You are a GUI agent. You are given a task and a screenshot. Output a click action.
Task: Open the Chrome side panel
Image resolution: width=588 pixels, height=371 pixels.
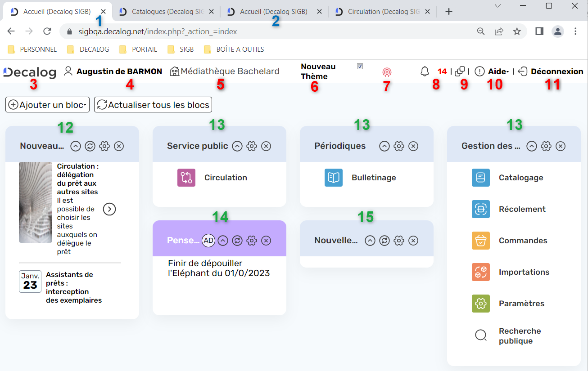(x=539, y=31)
